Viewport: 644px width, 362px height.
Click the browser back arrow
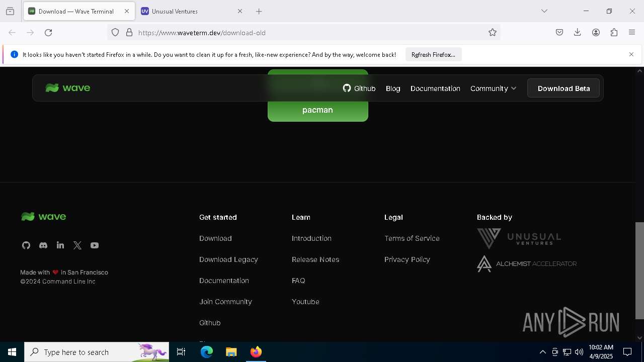click(12, 33)
